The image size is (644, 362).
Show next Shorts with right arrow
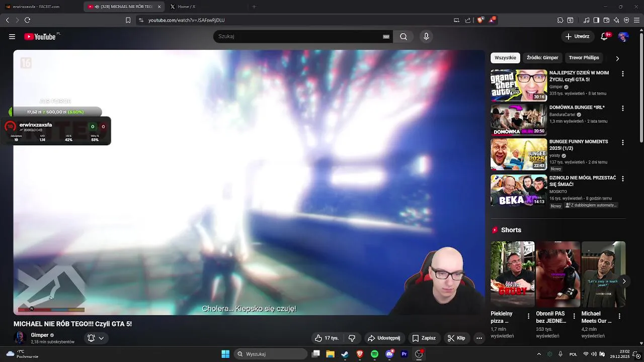pos(624,281)
